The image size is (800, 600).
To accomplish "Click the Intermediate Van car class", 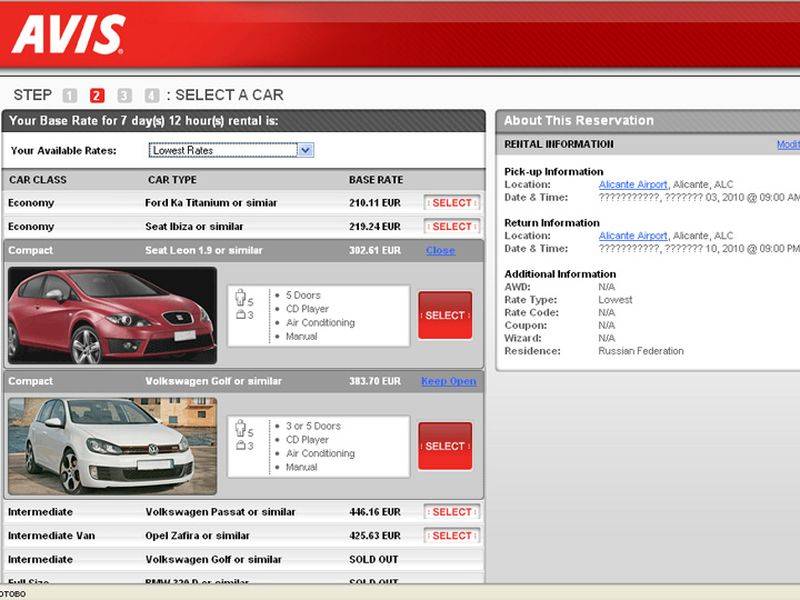I will click(x=52, y=535).
